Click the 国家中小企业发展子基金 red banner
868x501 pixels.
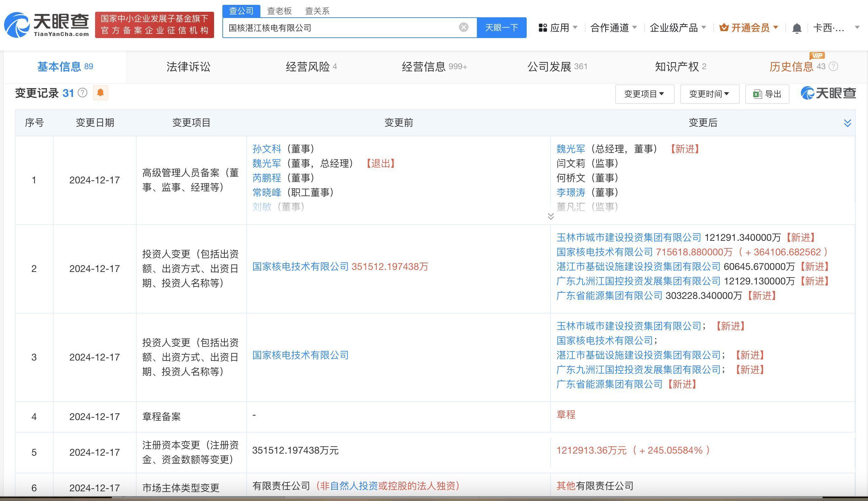click(x=155, y=25)
